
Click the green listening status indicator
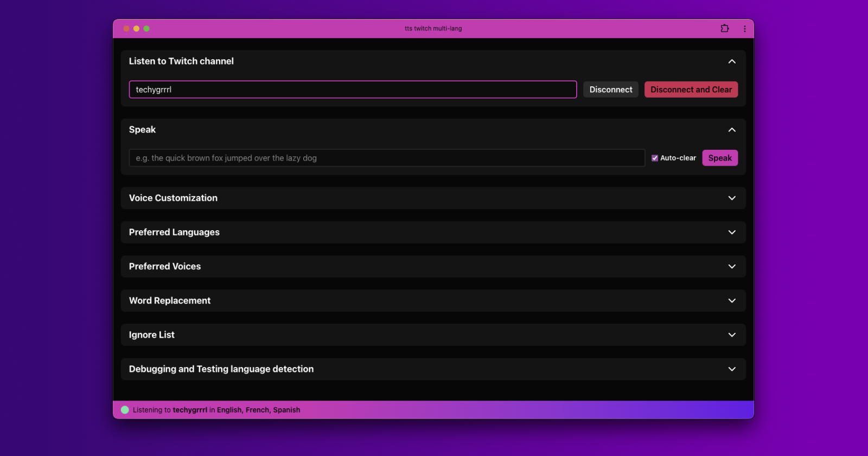(125, 410)
